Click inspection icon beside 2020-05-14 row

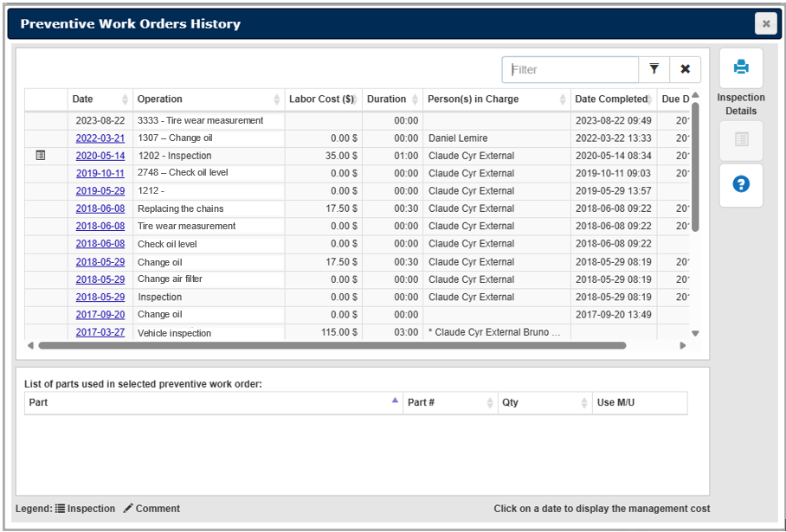click(x=41, y=156)
